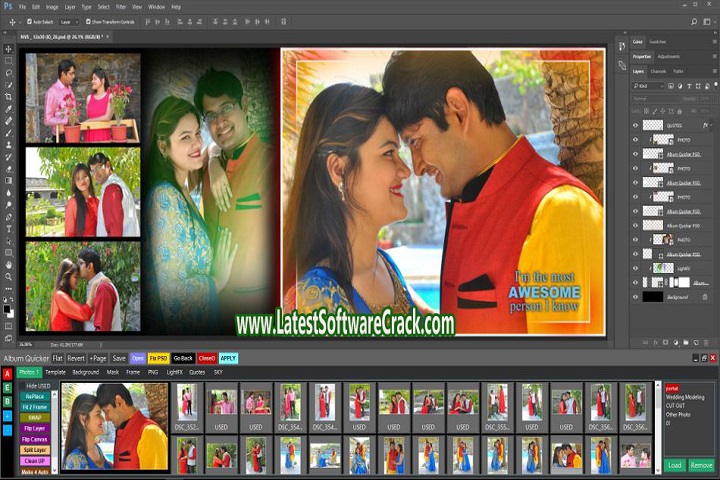The image size is (720, 480).
Task: Click the add layer mask icon
Action: (665, 343)
